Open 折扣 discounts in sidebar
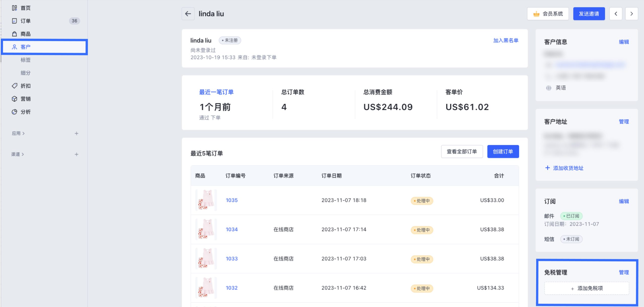Screen dimensions: 644x307 (x=25, y=86)
